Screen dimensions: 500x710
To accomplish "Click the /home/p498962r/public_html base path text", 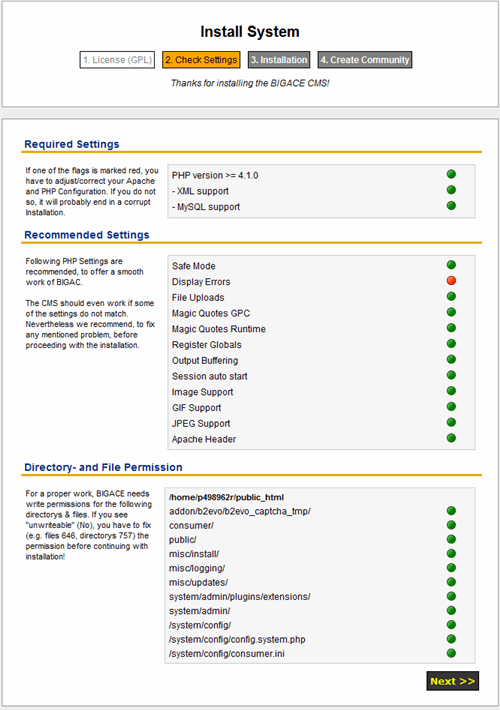I will tap(226, 497).
